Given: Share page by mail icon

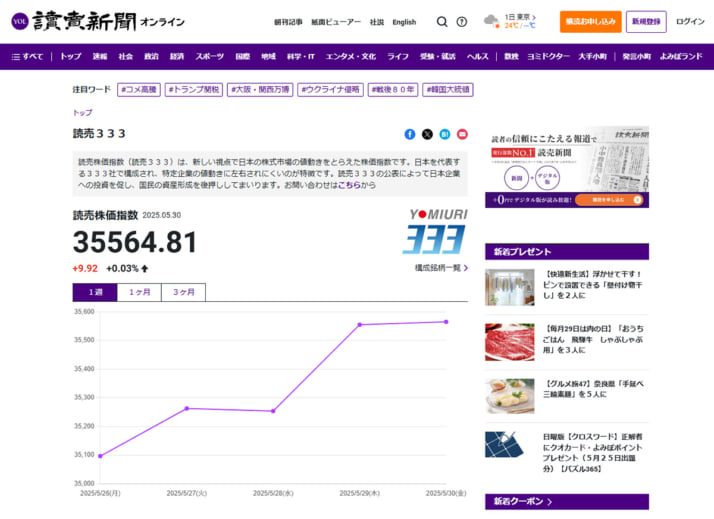Looking at the screenshot, I should tap(462, 134).
